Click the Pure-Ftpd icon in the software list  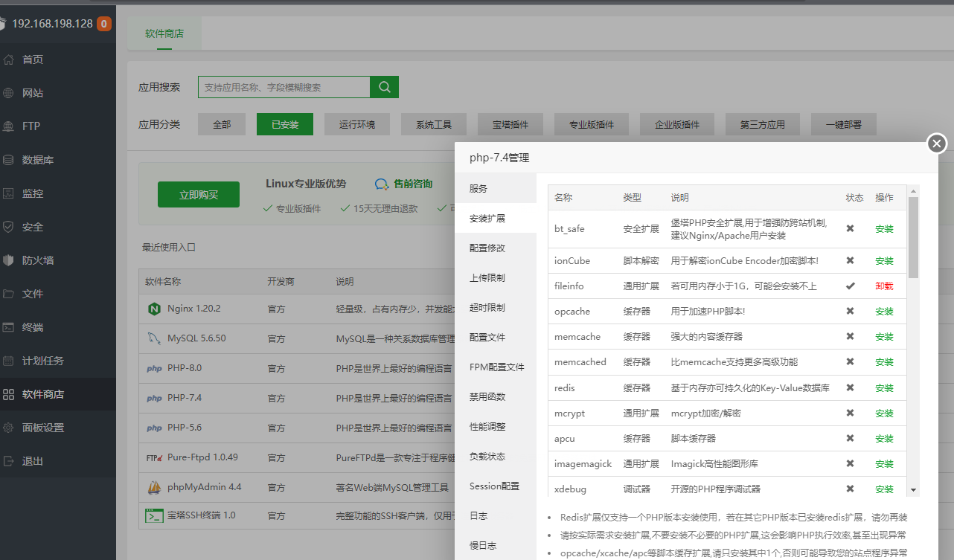tap(154, 457)
